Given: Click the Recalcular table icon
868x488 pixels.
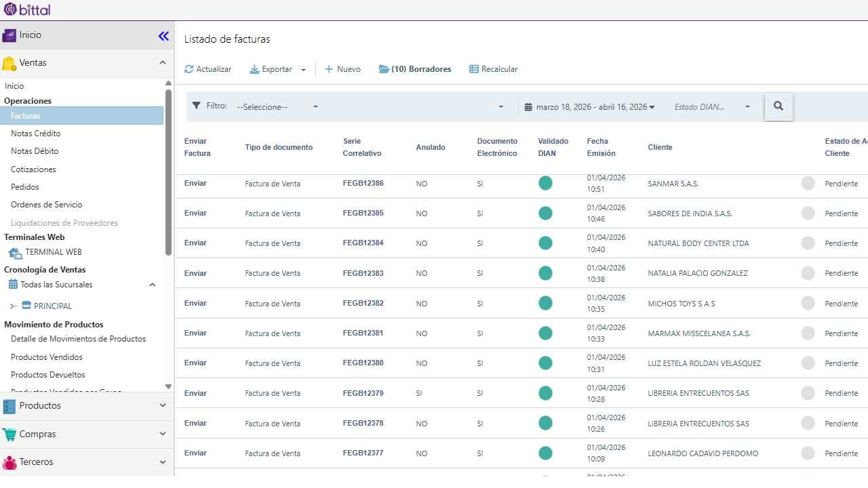Looking at the screenshot, I should tap(474, 69).
